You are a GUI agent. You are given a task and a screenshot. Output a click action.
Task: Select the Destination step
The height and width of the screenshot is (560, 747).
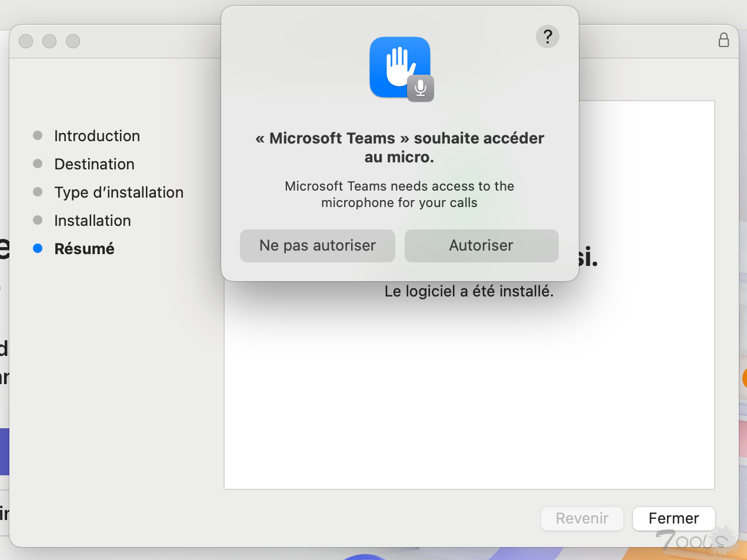[x=94, y=164]
